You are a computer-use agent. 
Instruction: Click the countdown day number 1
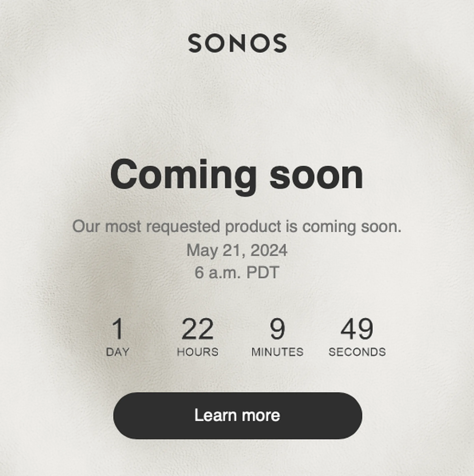[117, 329]
